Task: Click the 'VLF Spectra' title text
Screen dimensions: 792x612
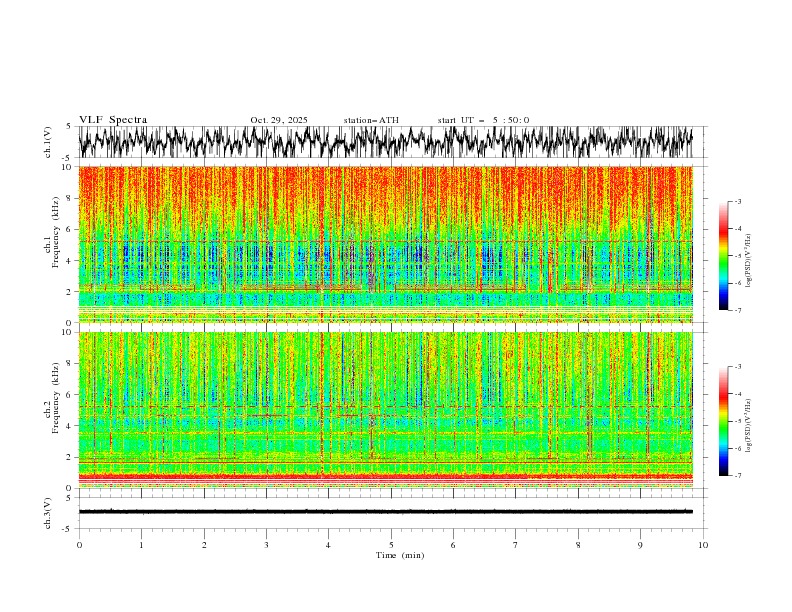Action: (113, 120)
